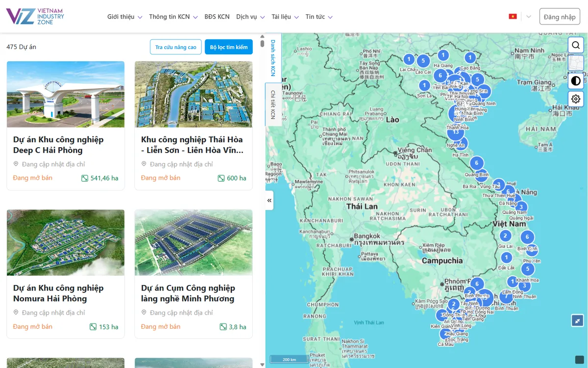
Task: Open the BĐS KCN menu item
Action: pos(217,17)
